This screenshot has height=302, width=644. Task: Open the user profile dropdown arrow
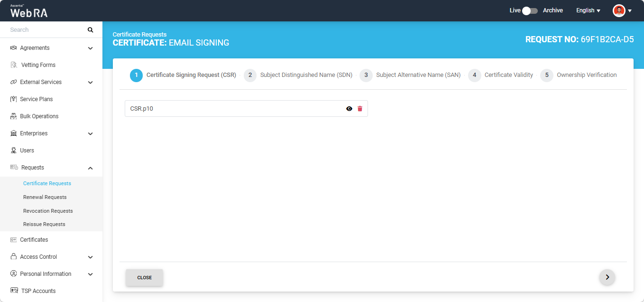(x=630, y=11)
